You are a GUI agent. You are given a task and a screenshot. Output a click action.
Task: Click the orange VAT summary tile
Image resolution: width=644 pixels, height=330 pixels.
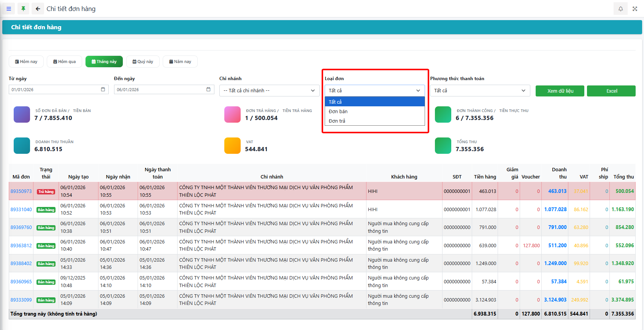click(232, 146)
